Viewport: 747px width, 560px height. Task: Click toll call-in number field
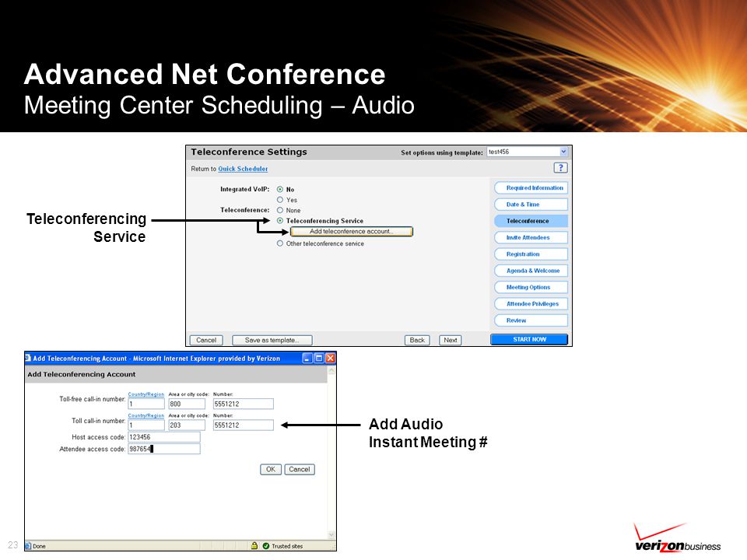244,425
